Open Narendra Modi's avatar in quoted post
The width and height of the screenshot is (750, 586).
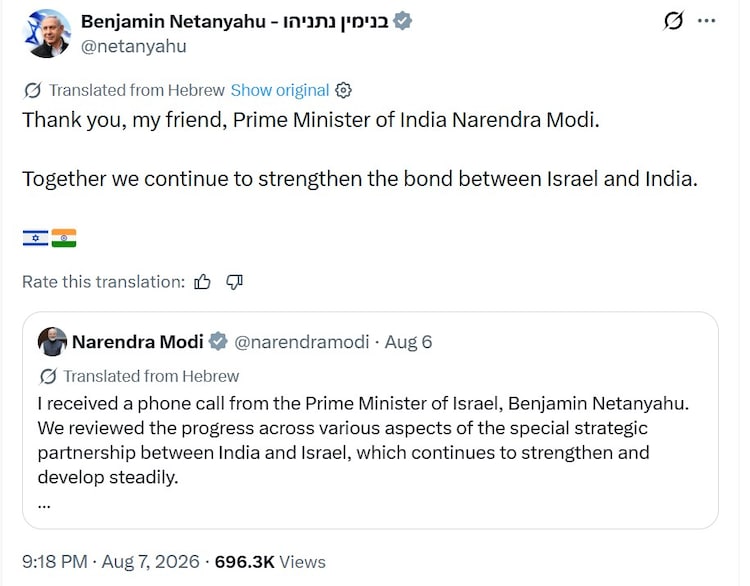(x=52, y=342)
